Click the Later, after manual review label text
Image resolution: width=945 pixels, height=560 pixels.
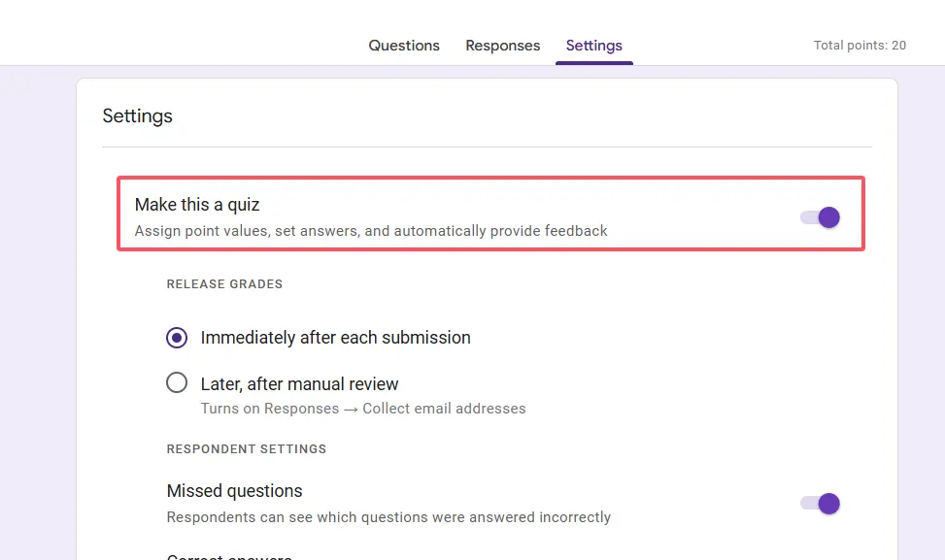coord(299,384)
